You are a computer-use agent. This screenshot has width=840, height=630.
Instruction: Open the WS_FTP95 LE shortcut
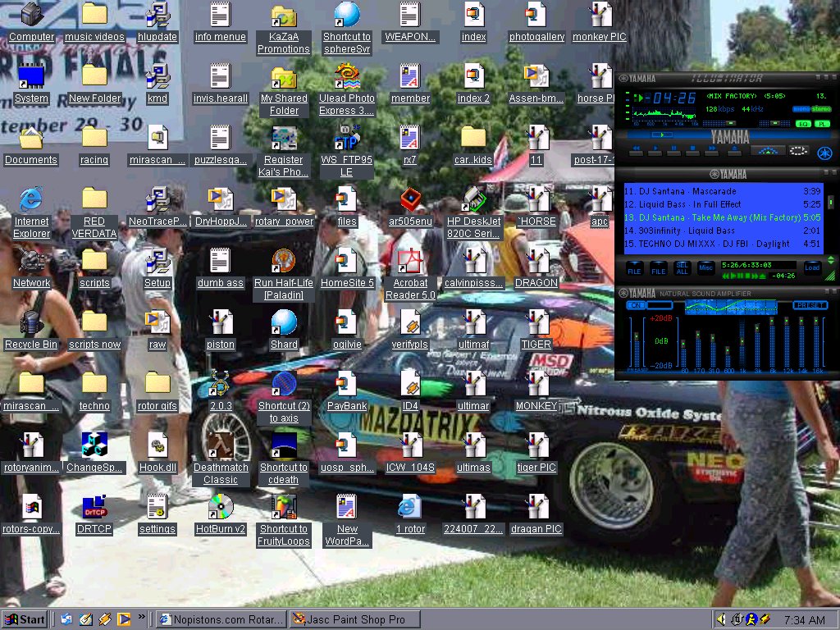347,138
